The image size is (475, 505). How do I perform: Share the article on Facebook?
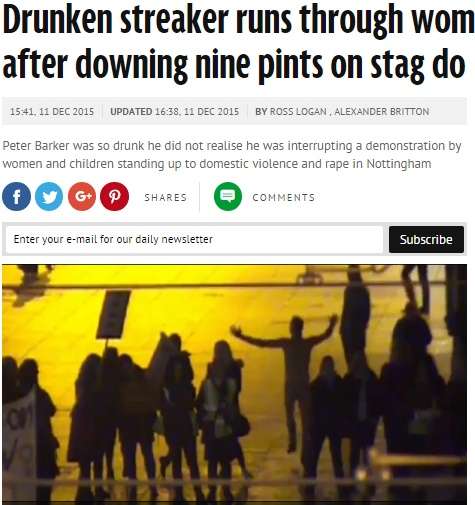click(x=16, y=197)
